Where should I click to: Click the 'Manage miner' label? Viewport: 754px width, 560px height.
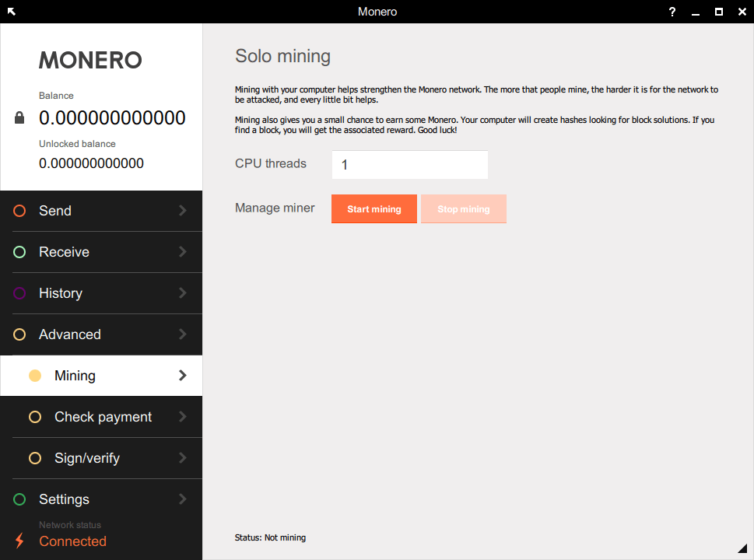point(275,208)
